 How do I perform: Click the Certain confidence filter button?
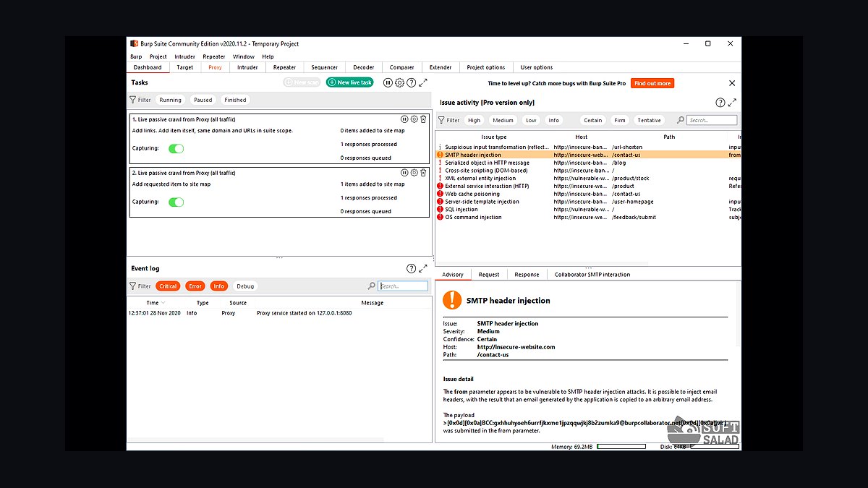pos(592,121)
